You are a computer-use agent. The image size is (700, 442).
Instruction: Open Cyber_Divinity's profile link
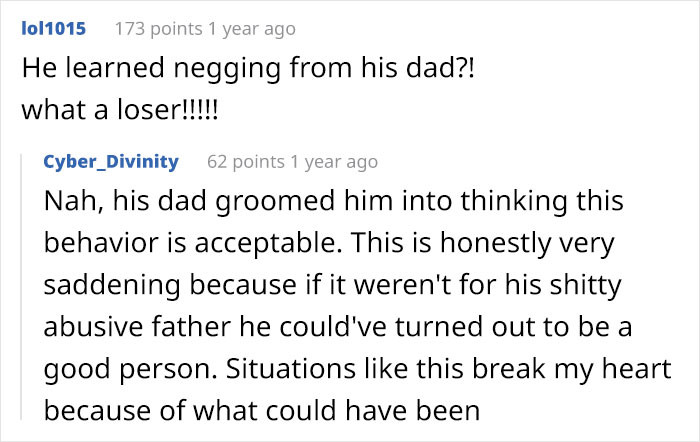111,162
